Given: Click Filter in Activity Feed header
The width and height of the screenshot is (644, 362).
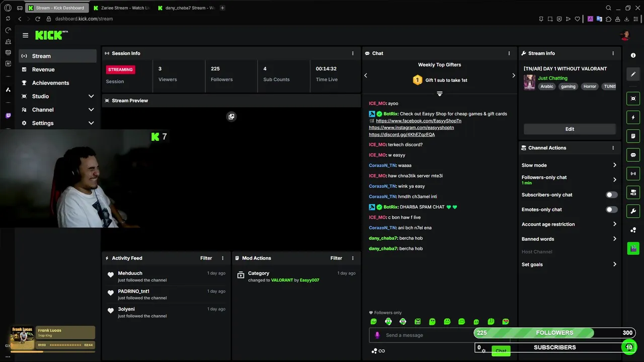Looking at the screenshot, I should (x=206, y=258).
